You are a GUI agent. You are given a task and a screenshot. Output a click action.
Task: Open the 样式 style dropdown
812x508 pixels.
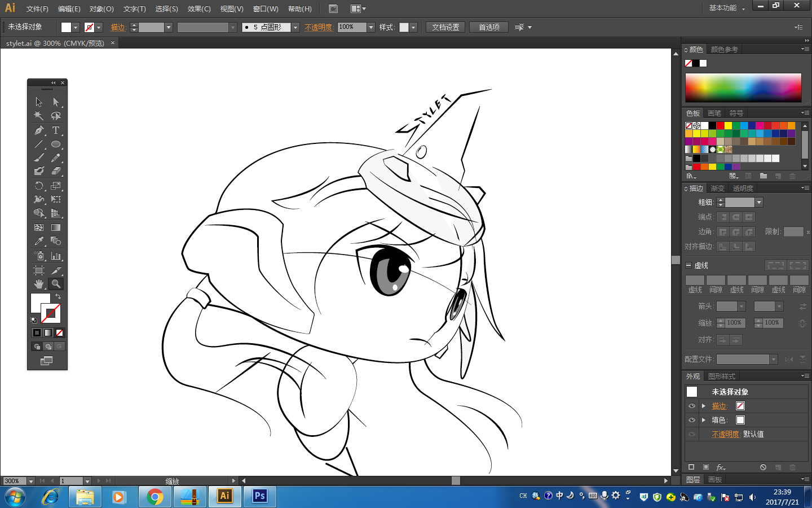[413, 27]
